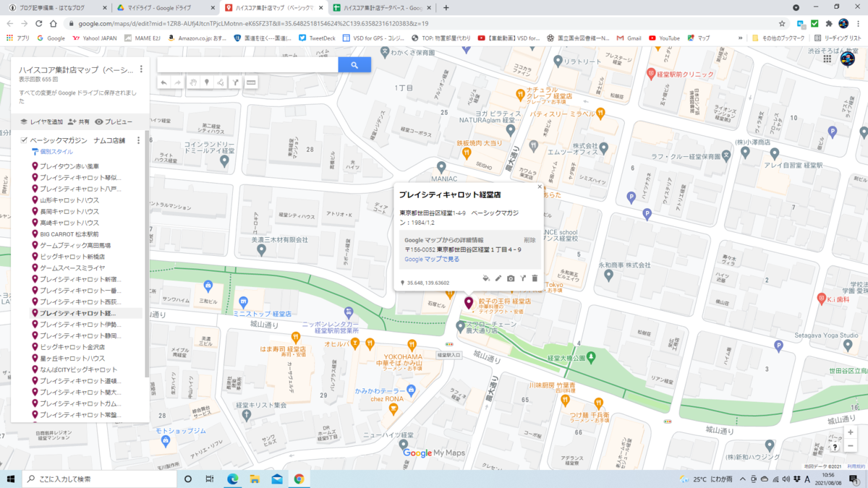Click the はま寿司 restaurant marker
Screen dimensions: 868x488
point(296,337)
